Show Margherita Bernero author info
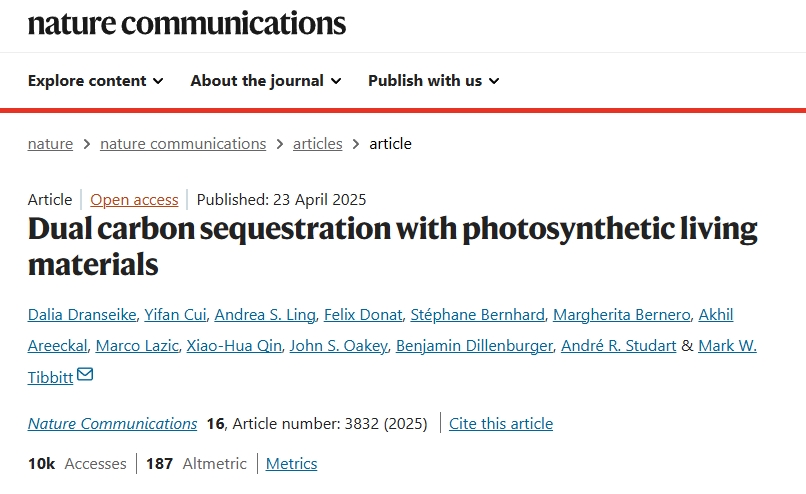Image resolution: width=806 pixels, height=494 pixels. 622,315
